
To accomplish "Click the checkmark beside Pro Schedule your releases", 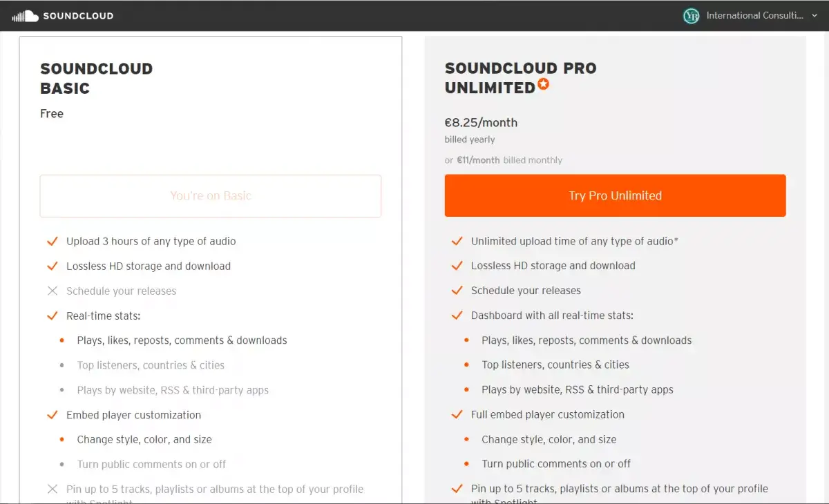I will point(457,291).
